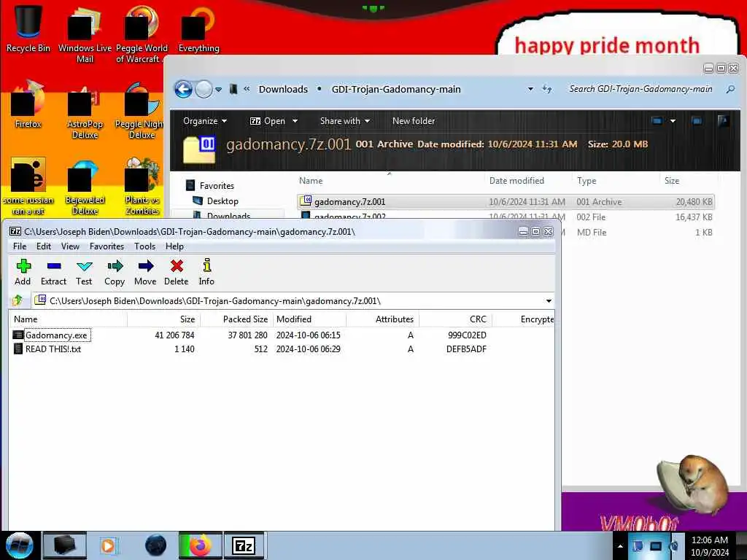The height and width of the screenshot is (560, 747).
Task: Click the Firefox taskbar button
Action: coord(200,545)
